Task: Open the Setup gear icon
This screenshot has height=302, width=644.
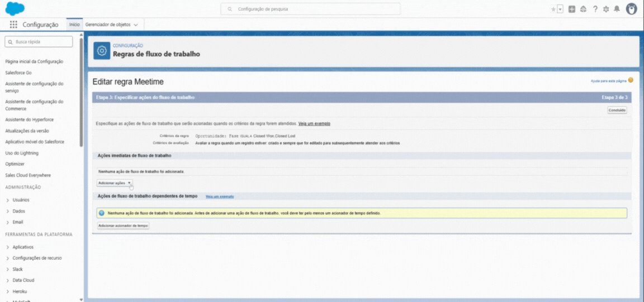Action: tap(606, 9)
